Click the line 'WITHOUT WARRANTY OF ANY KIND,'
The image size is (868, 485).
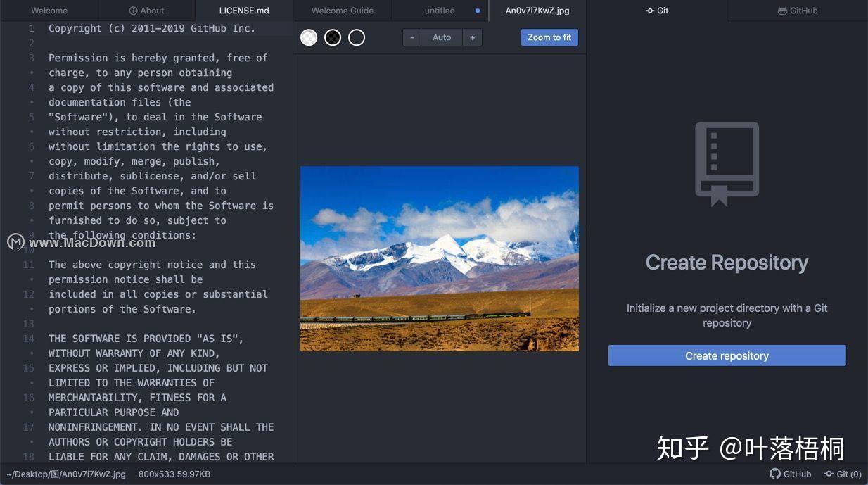pos(134,353)
